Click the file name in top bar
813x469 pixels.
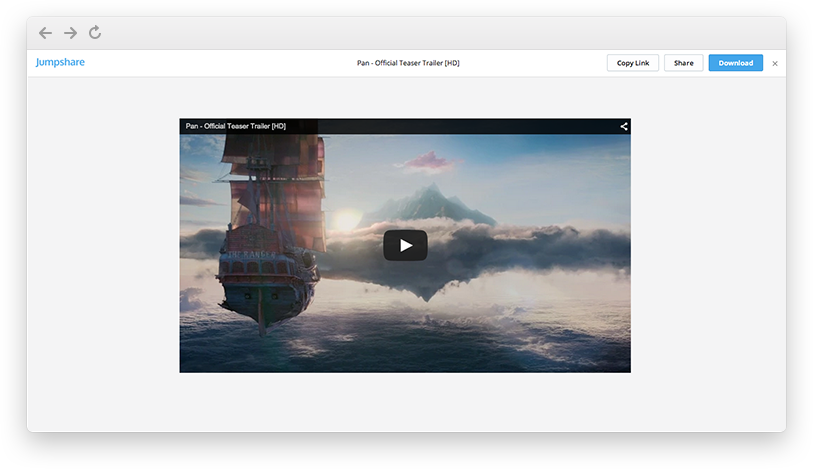(x=408, y=63)
